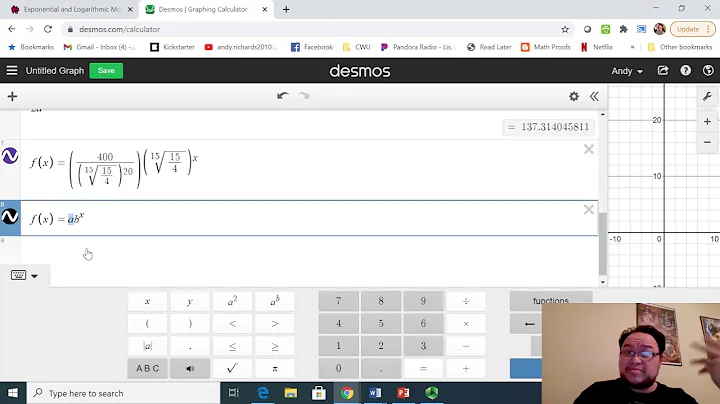Bookmark this page with star
Viewport: 720px width, 404px height.
point(565,29)
